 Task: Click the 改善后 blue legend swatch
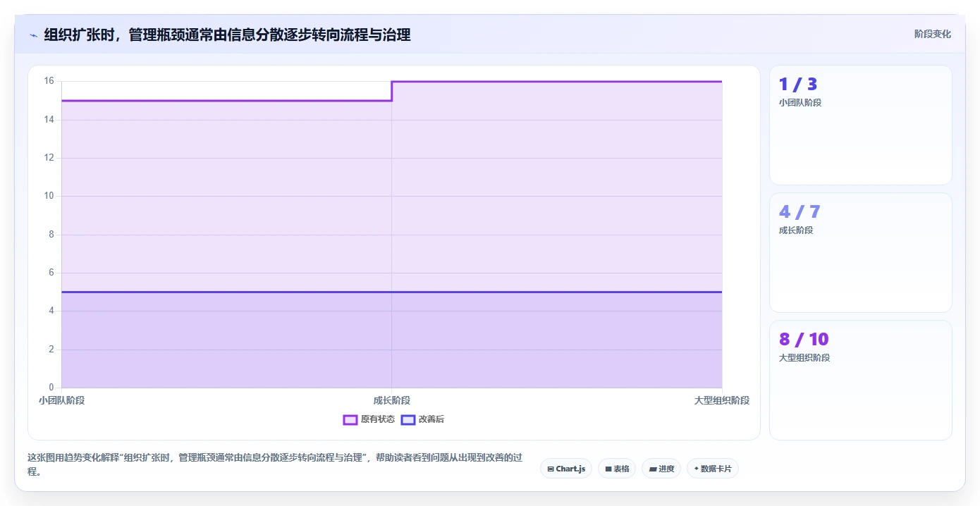[x=408, y=419]
